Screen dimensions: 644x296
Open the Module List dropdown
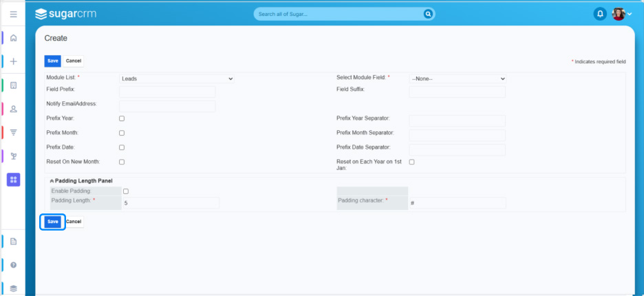pyautogui.click(x=177, y=79)
